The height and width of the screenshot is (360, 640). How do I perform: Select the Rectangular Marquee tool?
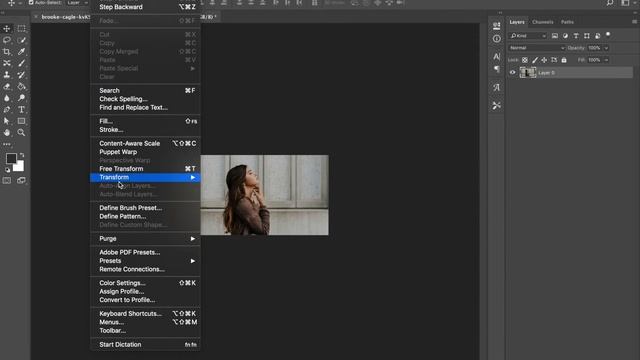pos(21,29)
